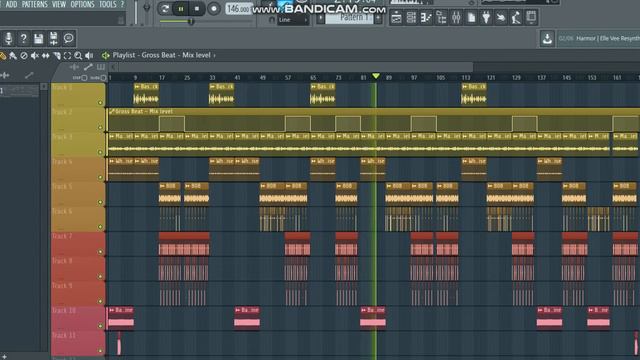The image size is (640, 360).
Task: Open the Browser view icon
Action: pos(441,18)
